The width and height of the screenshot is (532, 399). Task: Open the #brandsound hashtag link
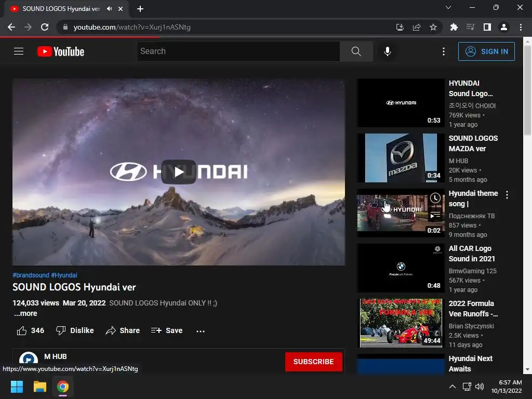[31, 275]
